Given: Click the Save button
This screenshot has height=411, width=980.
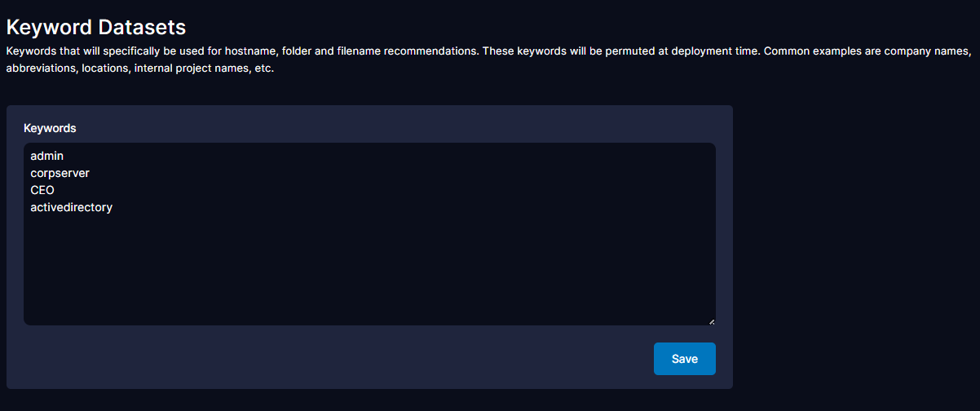Looking at the screenshot, I should point(684,359).
